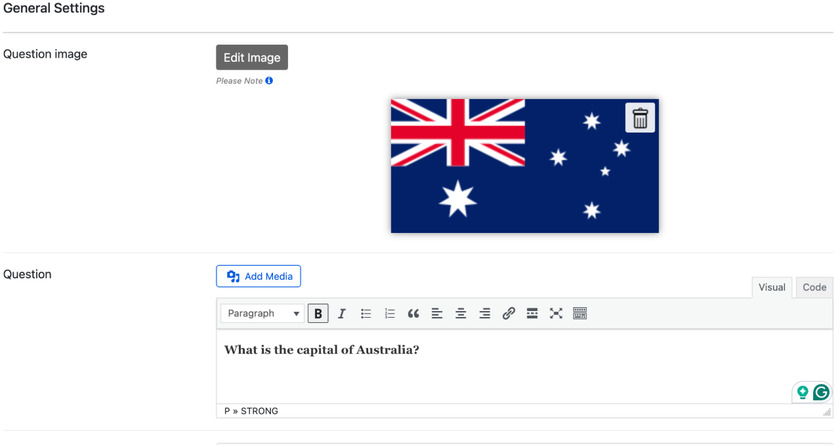Switch to the Visual editor tab
Viewport: 840px width, 445px height.
(771, 288)
